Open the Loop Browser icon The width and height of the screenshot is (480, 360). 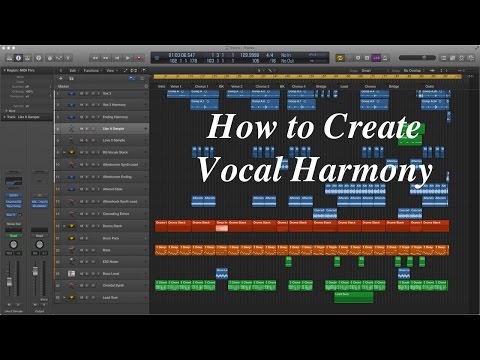coord(461,58)
